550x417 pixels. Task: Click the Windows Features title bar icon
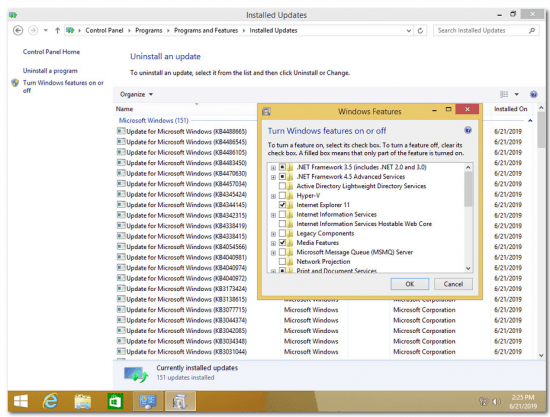267,112
